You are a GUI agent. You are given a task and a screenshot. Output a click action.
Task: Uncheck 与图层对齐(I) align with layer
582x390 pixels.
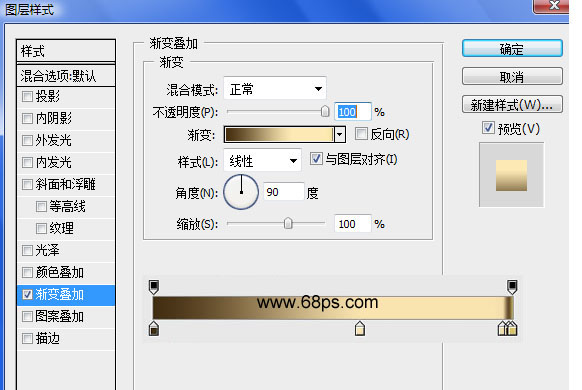316,159
